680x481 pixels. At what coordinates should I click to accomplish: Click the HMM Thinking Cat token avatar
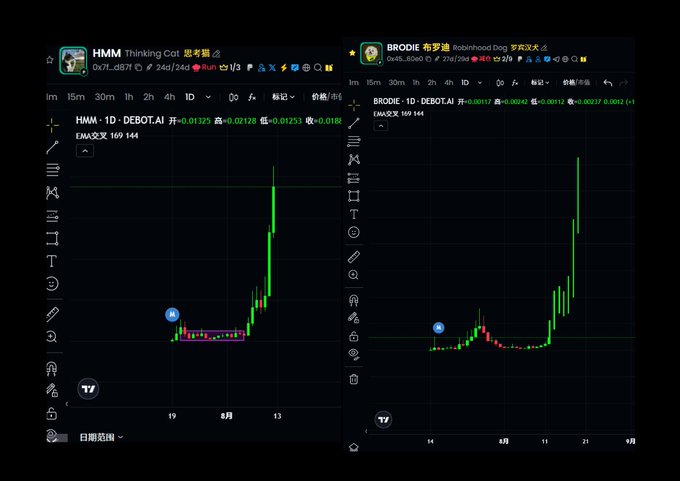[73, 60]
